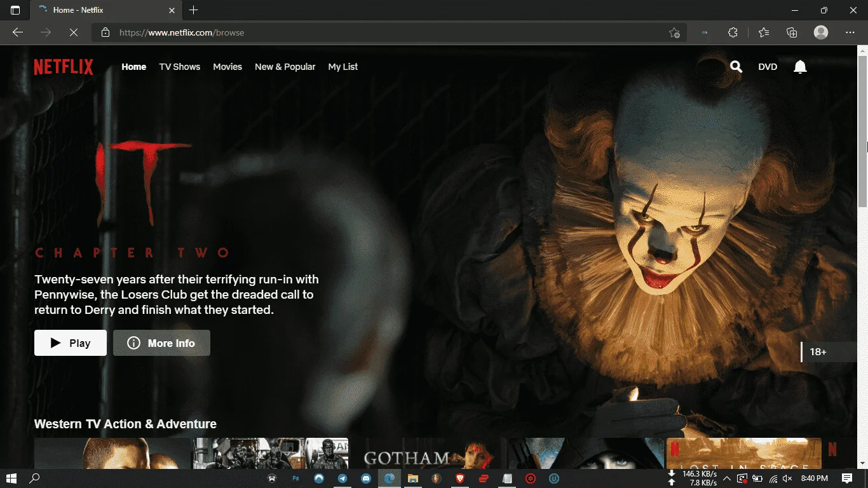Screen dimensions: 868x488
Task: Open Windows taskbar search
Action: [x=35, y=478]
